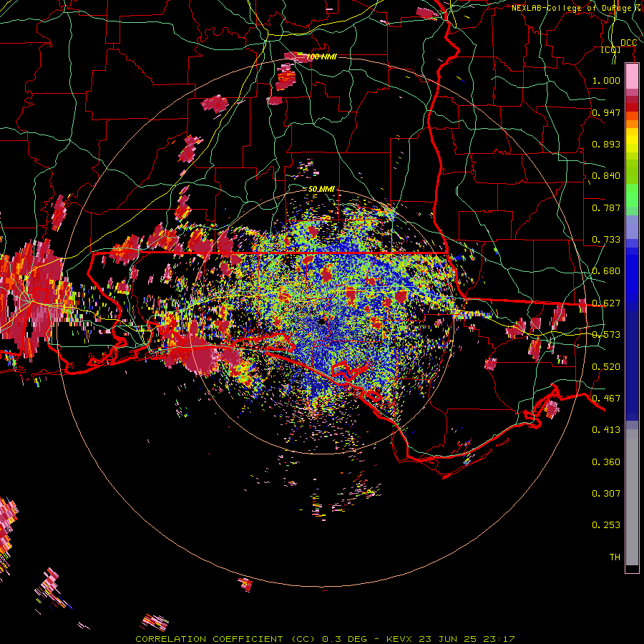Select the 0.413 legend value

(606, 430)
